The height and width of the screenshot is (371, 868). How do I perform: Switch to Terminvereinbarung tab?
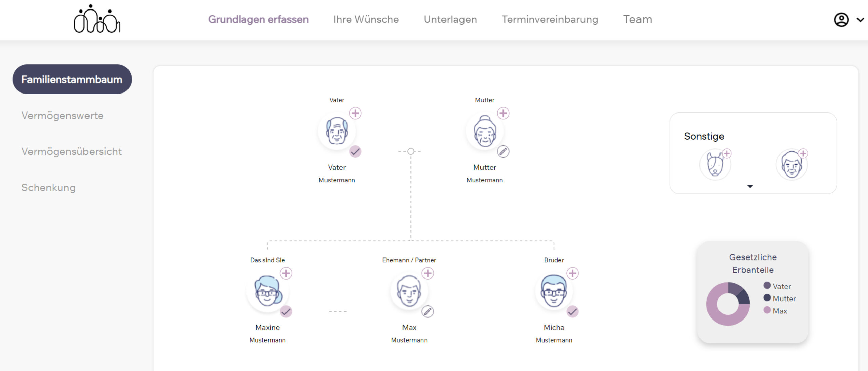550,19
